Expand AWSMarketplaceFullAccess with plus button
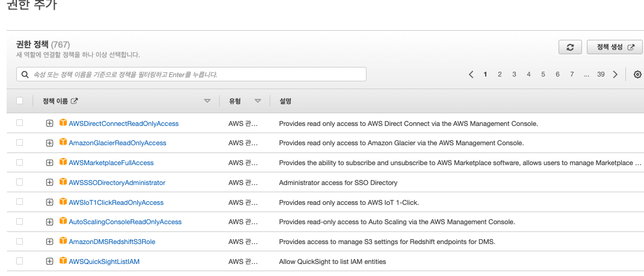This screenshot has height=276, width=644. pyautogui.click(x=50, y=163)
